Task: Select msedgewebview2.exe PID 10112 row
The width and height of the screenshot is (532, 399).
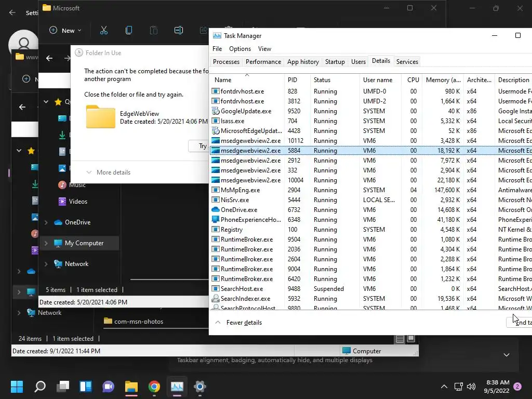Action: tap(371, 140)
